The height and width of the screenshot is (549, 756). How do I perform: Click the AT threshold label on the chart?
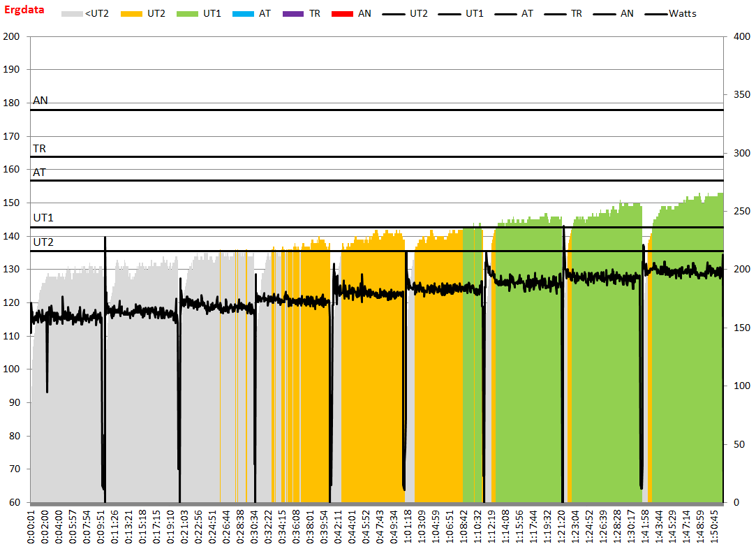[40, 172]
